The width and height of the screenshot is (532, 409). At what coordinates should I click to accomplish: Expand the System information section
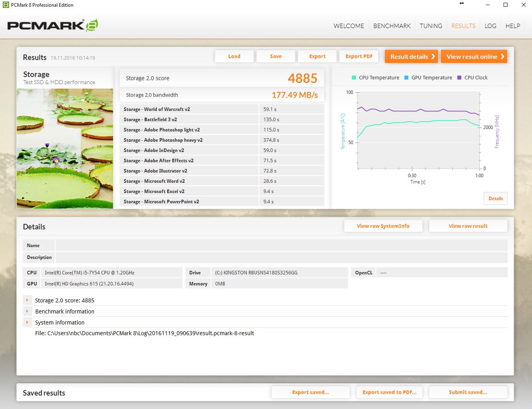pos(27,323)
